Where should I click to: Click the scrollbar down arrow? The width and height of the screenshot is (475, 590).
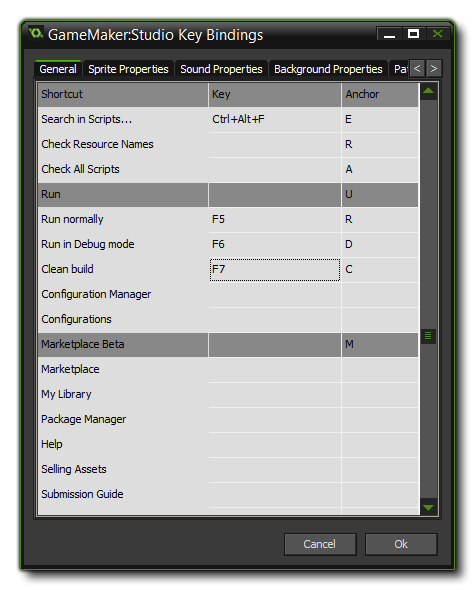coord(428,507)
